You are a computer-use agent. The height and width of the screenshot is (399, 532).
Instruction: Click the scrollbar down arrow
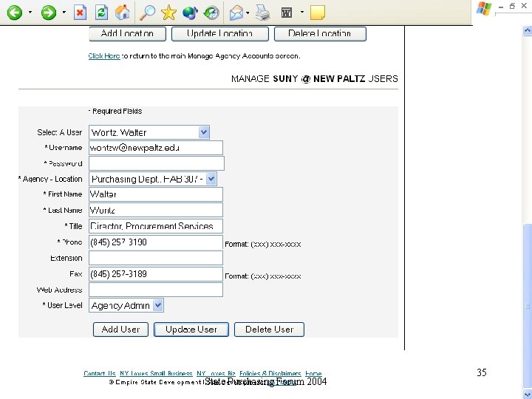click(528, 394)
